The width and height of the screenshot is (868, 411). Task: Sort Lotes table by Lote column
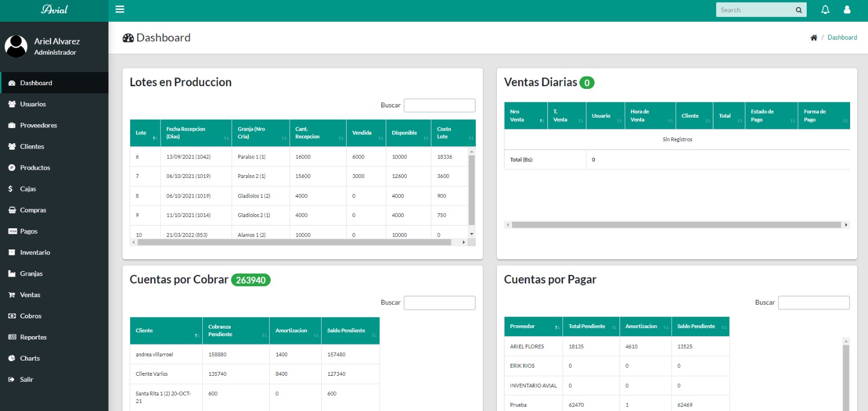[x=145, y=133]
